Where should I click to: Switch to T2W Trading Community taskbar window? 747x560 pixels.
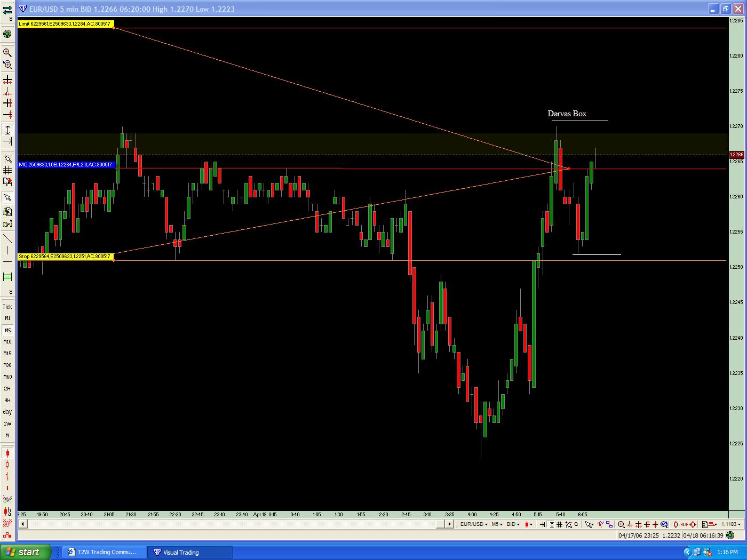pyautogui.click(x=104, y=552)
